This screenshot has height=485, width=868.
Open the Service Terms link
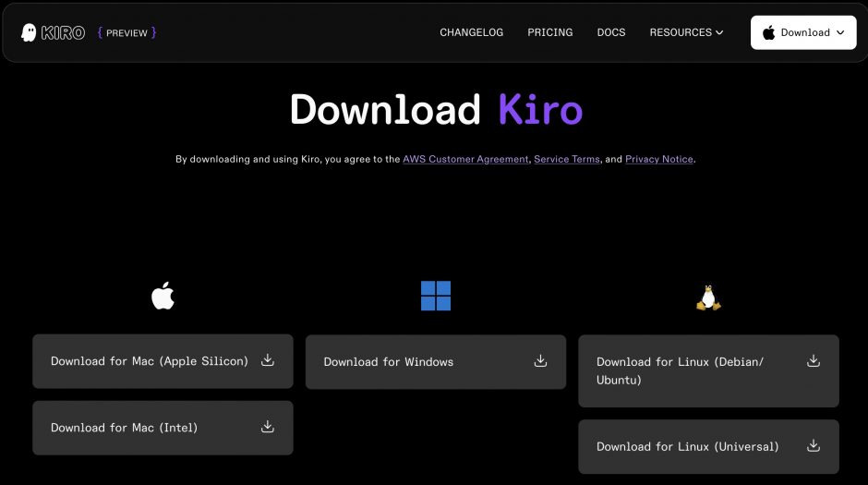click(567, 159)
